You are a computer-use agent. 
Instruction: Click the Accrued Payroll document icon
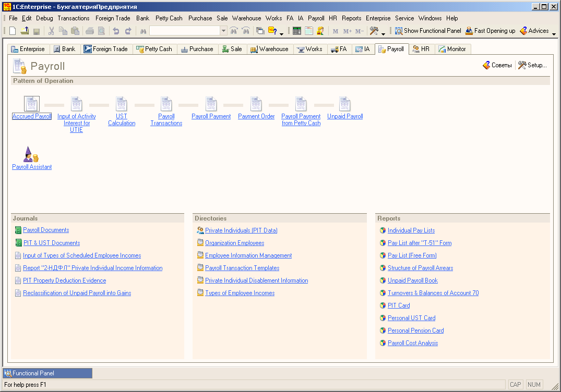pyautogui.click(x=32, y=104)
